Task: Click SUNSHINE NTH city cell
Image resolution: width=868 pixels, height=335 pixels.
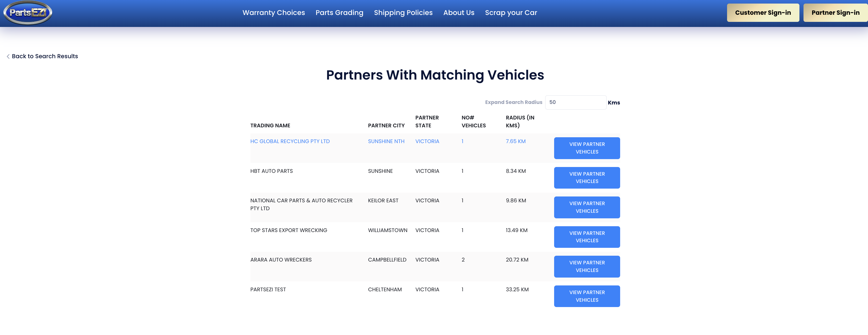Action: 386,141
